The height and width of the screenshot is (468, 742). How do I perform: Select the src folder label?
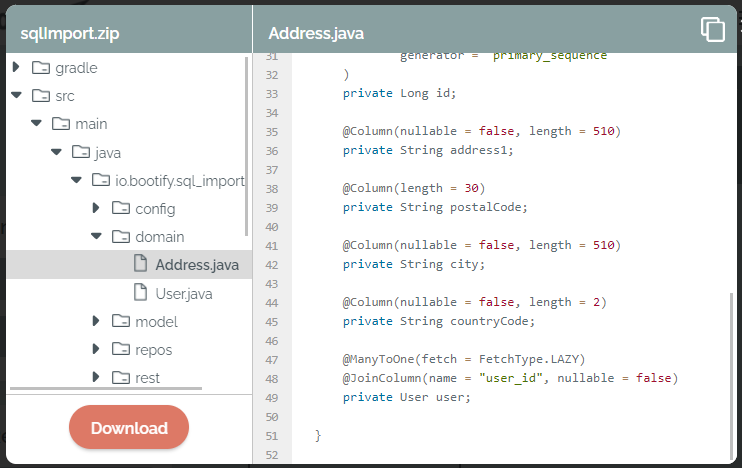point(65,96)
